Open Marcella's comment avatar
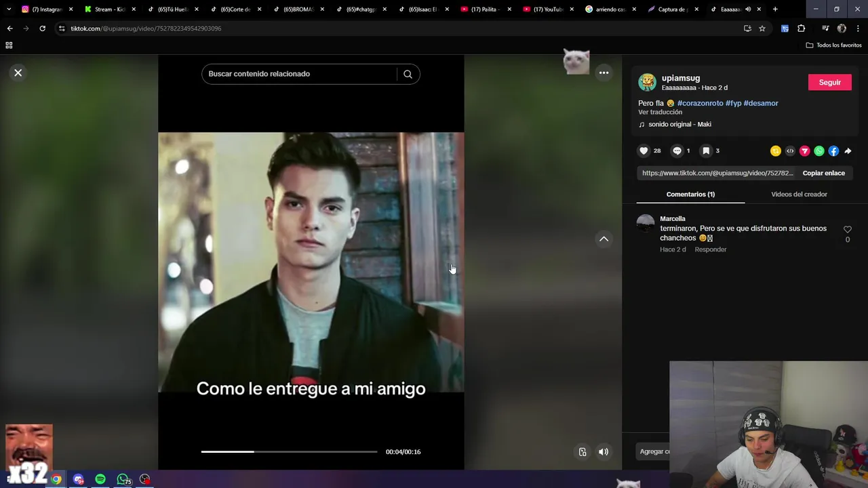The image size is (868, 488). 646,223
